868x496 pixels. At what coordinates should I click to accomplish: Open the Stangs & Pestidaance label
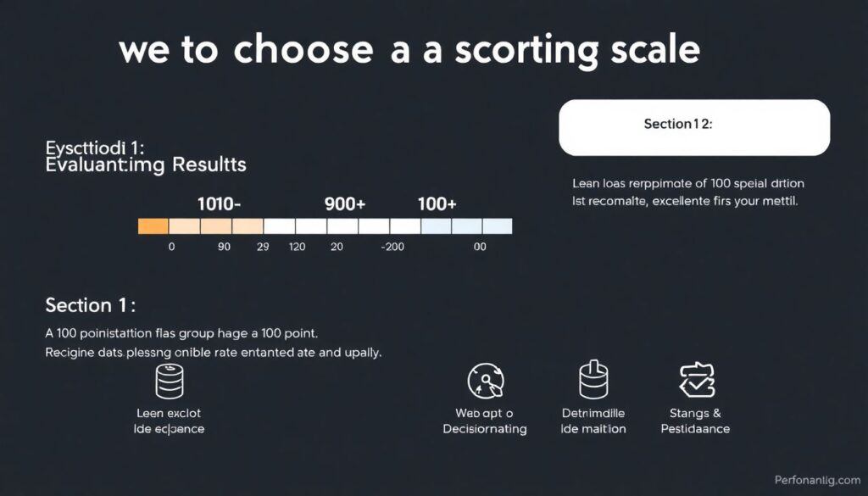point(695,421)
